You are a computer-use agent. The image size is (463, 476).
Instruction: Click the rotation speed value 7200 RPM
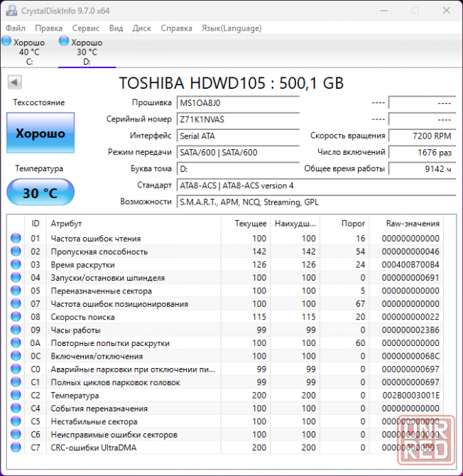tap(422, 136)
